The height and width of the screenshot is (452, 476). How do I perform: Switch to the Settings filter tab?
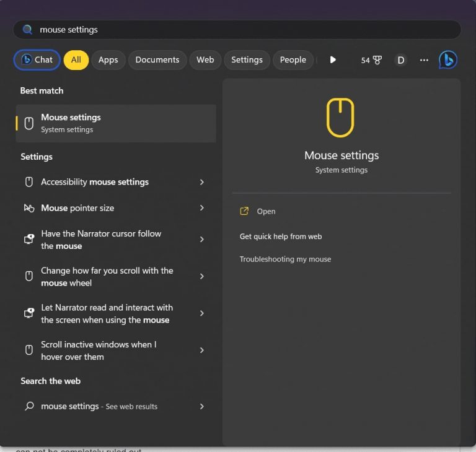tap(247, 60)
